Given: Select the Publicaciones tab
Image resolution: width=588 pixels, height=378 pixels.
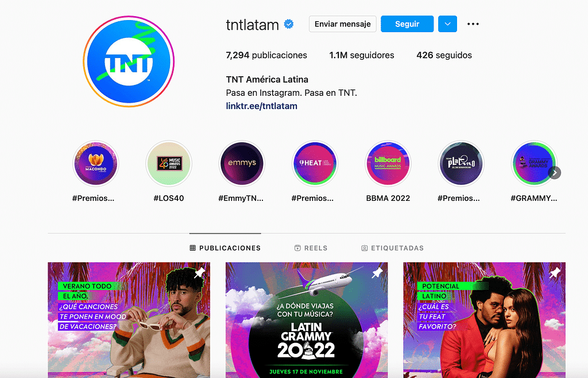Looking at the screenshot, I should coord(225,248).
